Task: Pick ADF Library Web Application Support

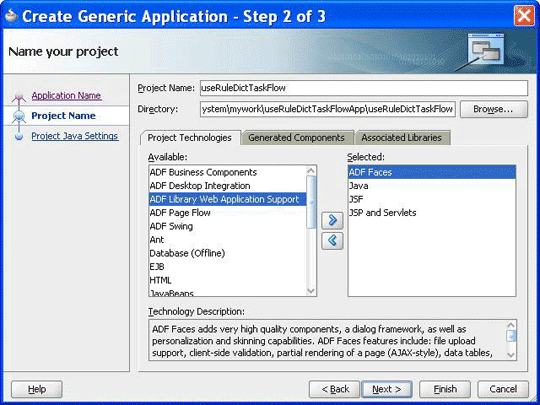Action: [x=227, y=199]
